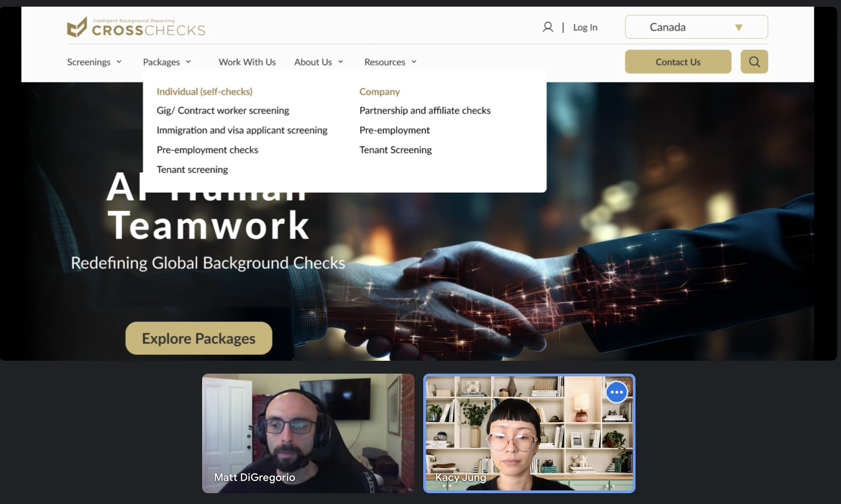The image size is (841, 504).
Task: Click the CrossChecks logo icon
Action: coord(77,27)
